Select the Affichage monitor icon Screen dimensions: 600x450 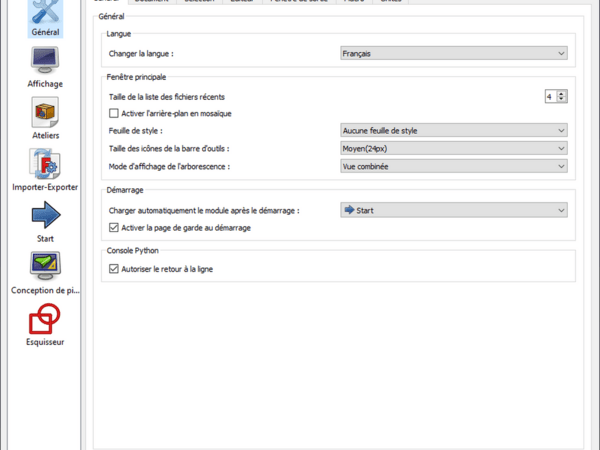point(44,62)
